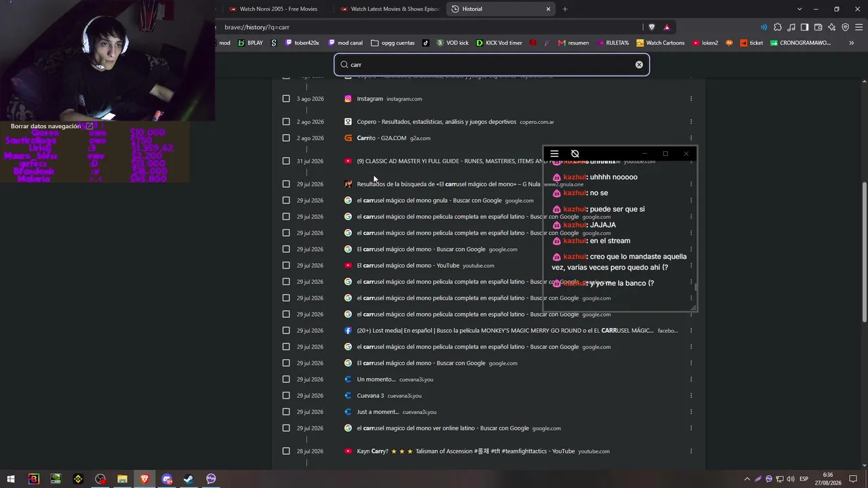Open the ESP language indicator in the system tray
This screenshot has width=868, height=488.
(804, 479)
